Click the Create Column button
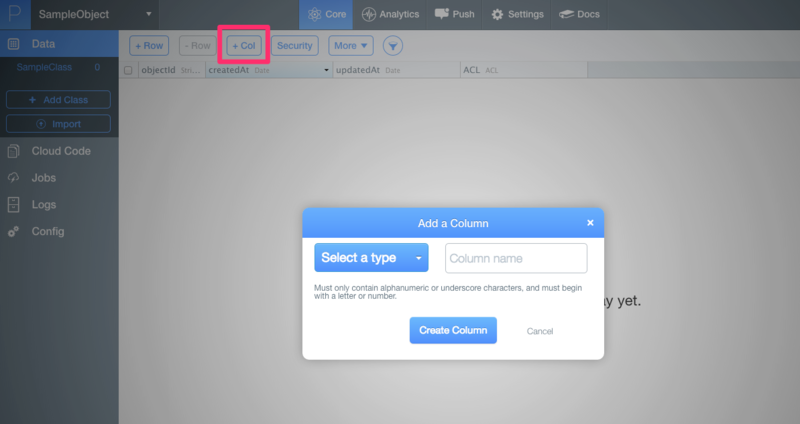 pyautogui.click(x=453, y=330)
